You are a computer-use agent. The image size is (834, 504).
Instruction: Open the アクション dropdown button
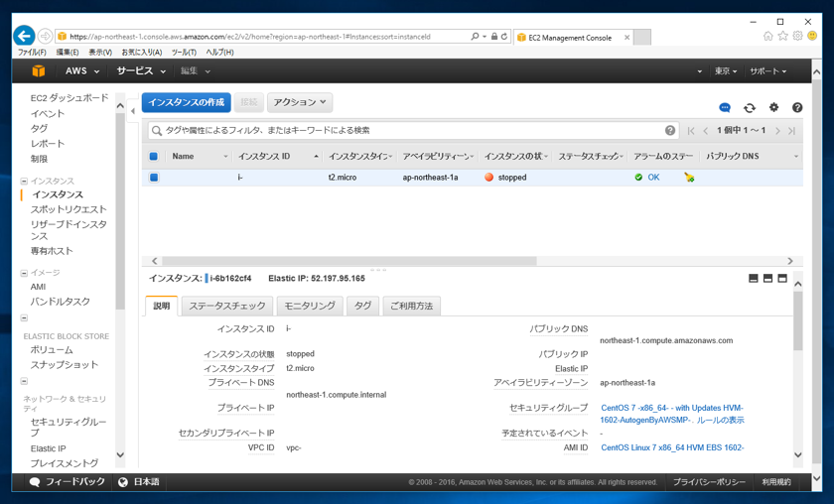pos(300,102)
